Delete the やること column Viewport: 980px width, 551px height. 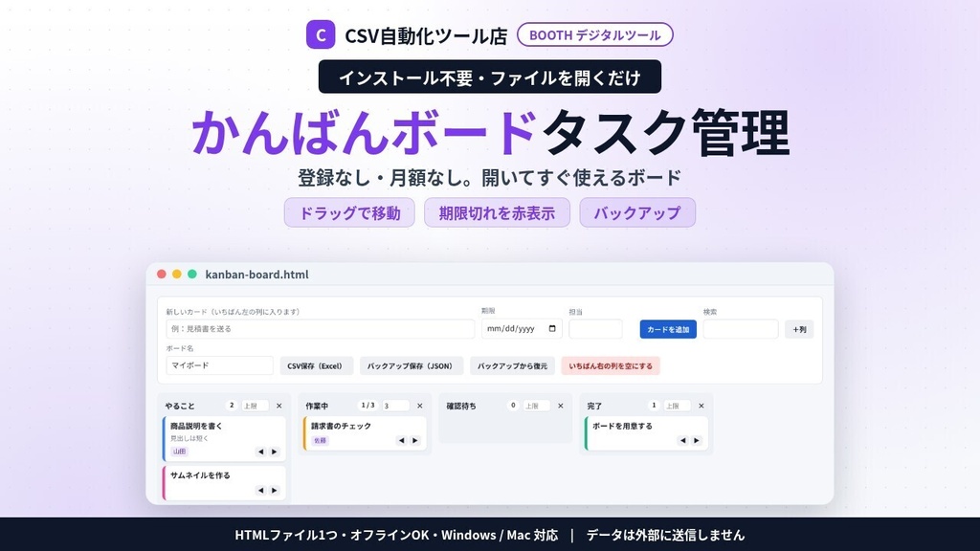[279, 406]
